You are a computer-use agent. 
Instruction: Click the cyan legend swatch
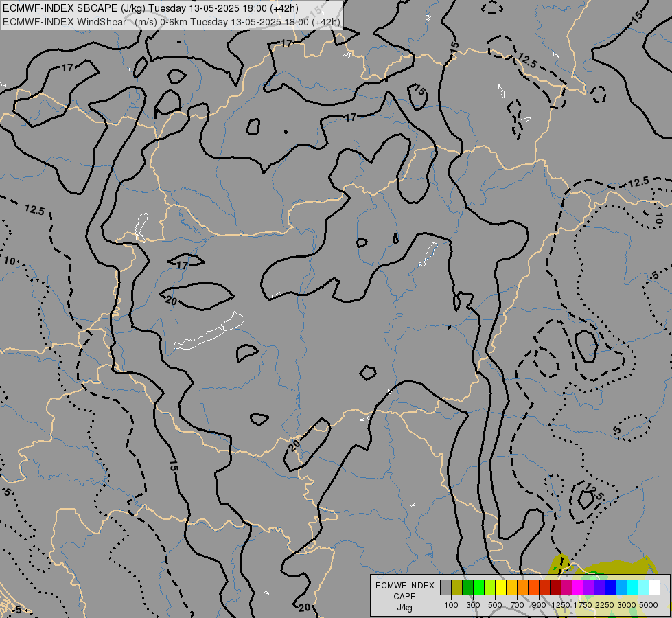632,587
